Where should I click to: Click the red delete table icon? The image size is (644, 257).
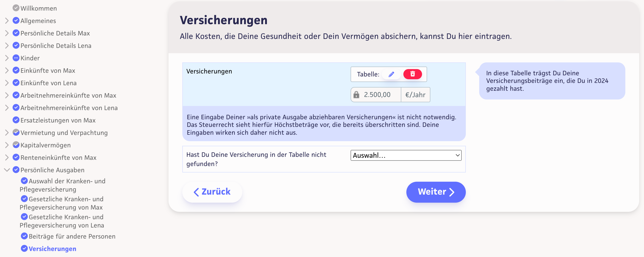(412, 74)
